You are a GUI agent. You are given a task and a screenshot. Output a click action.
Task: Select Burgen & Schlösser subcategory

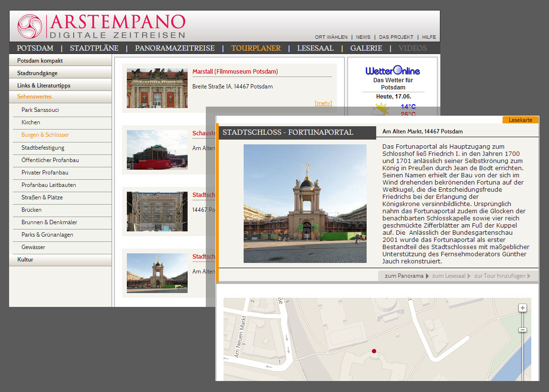tap(62, 135)
